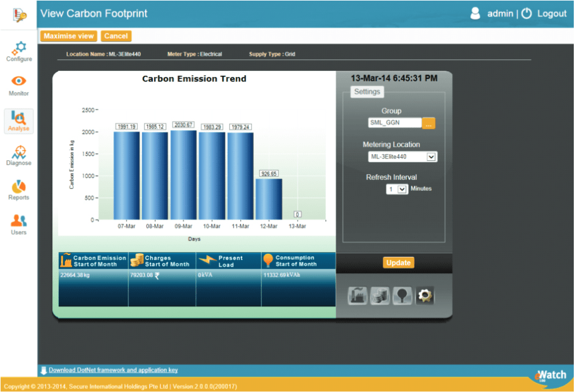Select the Settings tab
The height and width of the screenshot is (392, 575).
tap(367, 92)
